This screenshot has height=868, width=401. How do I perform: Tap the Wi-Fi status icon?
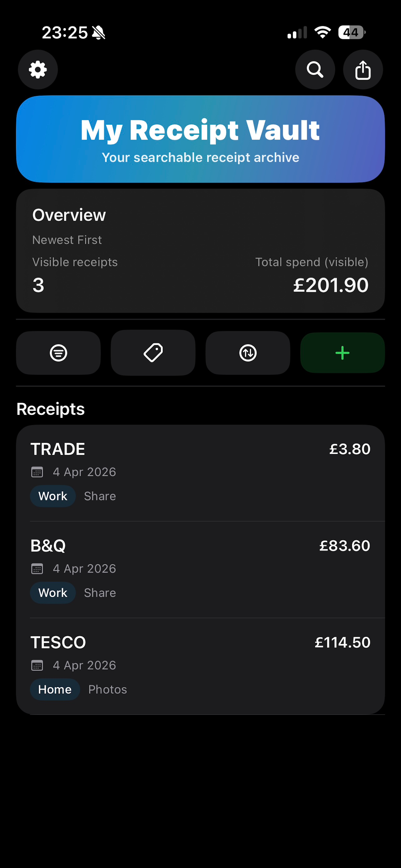coord(323,32)
